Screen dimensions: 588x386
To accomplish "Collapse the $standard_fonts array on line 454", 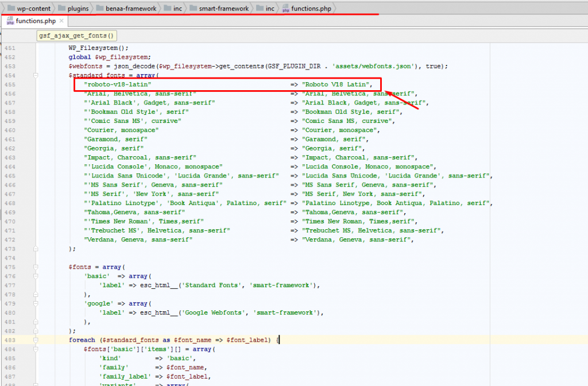I will [x=36, y=75].
